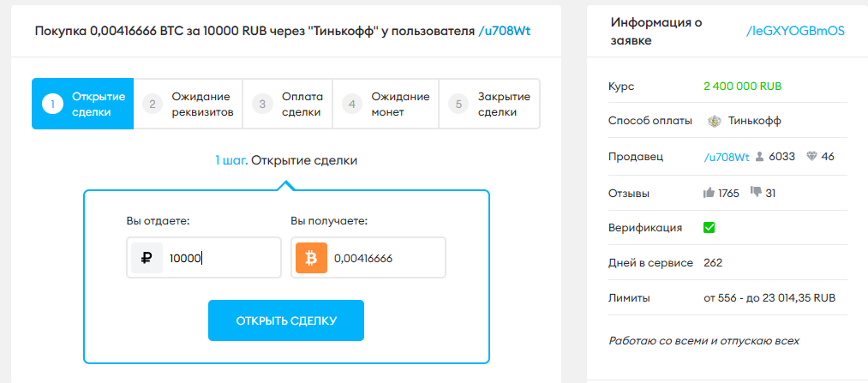Viewport: 868px width, 383px height.
Task: Click the Вы отдаете: label
Action: (x=159, y=221)
